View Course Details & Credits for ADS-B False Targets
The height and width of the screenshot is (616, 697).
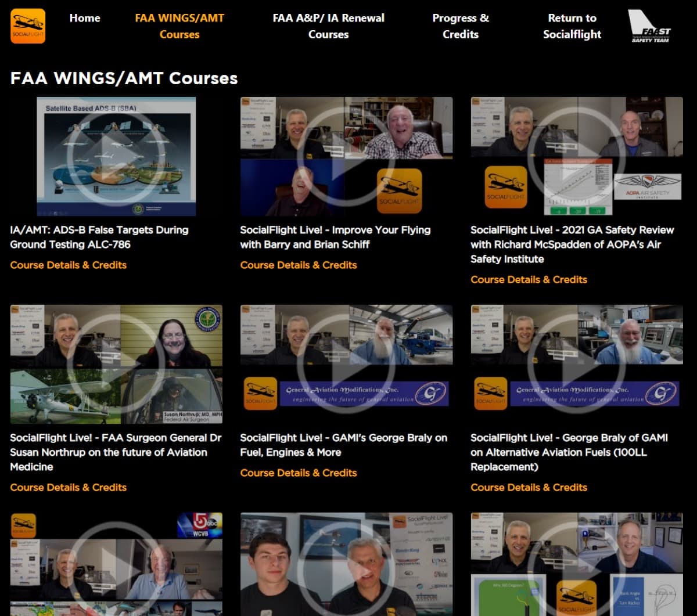[69, 265]
